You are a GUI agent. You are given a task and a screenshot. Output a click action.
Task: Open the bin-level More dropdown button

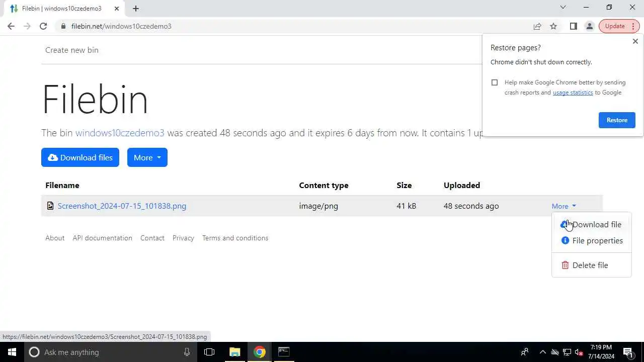click(x=147, y=157)
